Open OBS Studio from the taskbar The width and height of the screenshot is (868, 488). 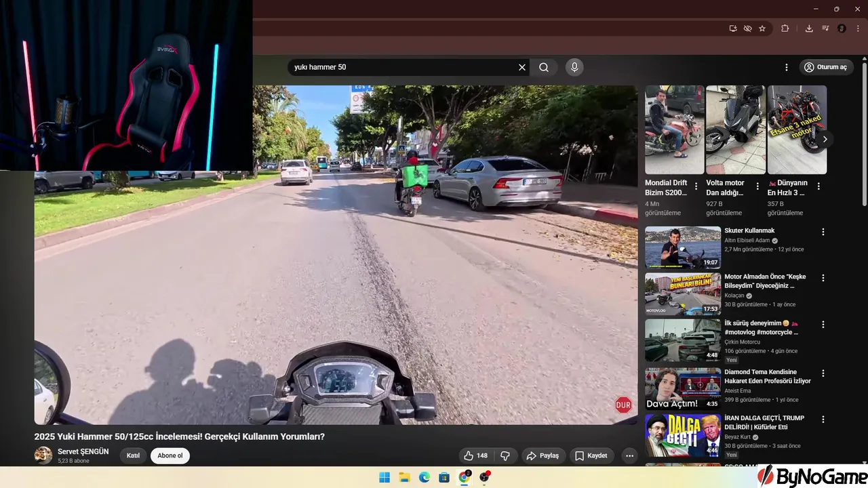(x=484, y=477)
